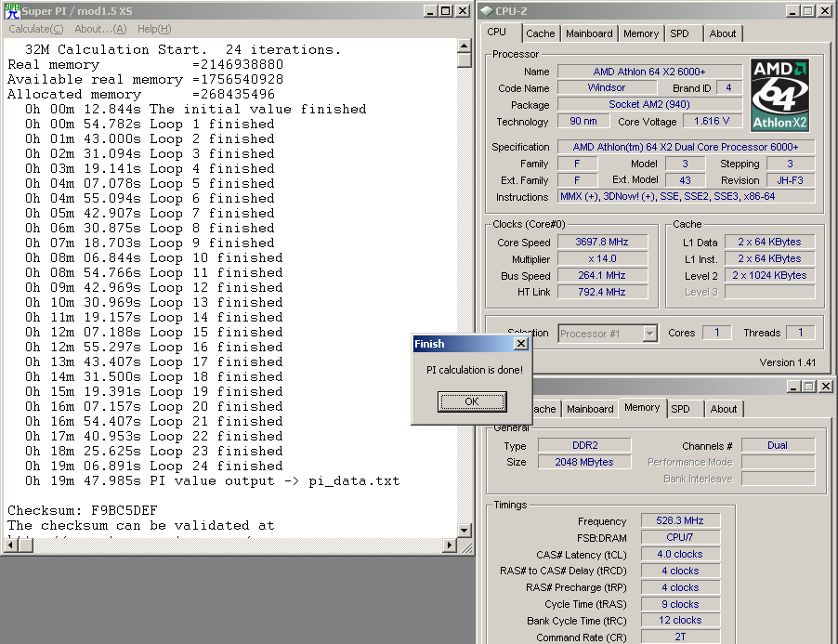Select Memory tab in lower CPU-Z window
Image resolution: width=838 pixels, height=644 pixels.
point(642,407)
